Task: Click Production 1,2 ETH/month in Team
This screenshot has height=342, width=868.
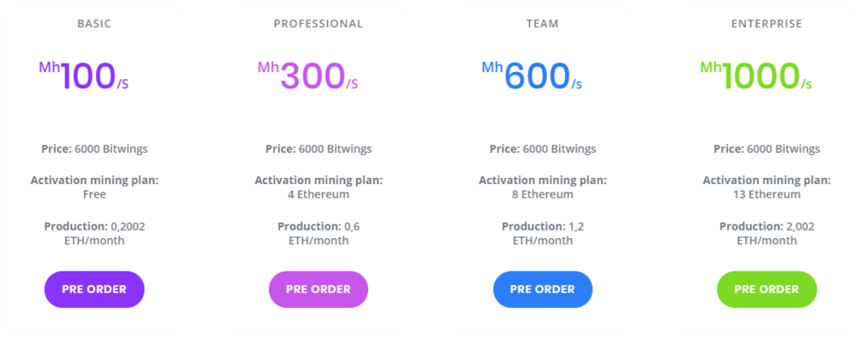Action: (x=543, y=233)
